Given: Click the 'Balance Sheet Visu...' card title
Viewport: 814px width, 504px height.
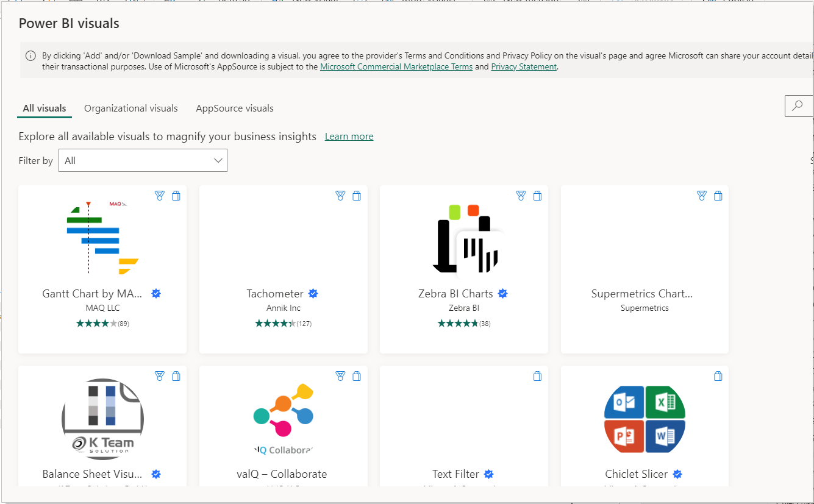Looking at the screenshot, I should coord(92,474).
